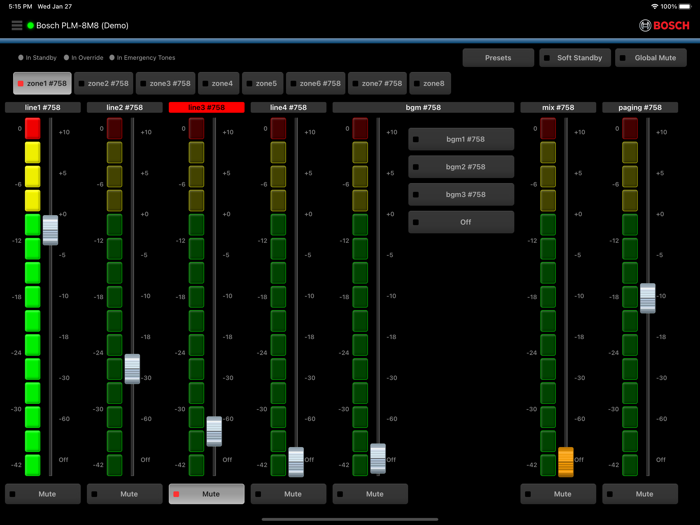Select the zone6 #758 tab
The image size is (700, 525).
(x=316, y=83)
